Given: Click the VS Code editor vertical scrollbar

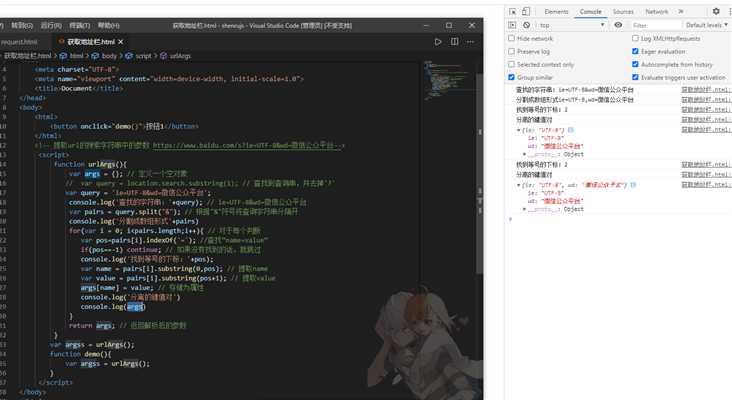Looking at the screenshot, I should tap(479, 173).
